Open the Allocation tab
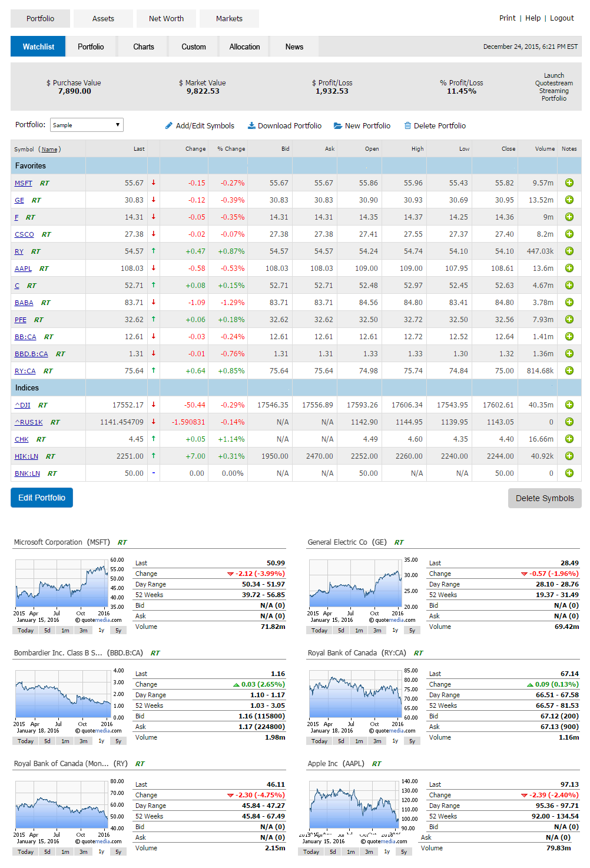590x868 pixels. click(244, 47)
